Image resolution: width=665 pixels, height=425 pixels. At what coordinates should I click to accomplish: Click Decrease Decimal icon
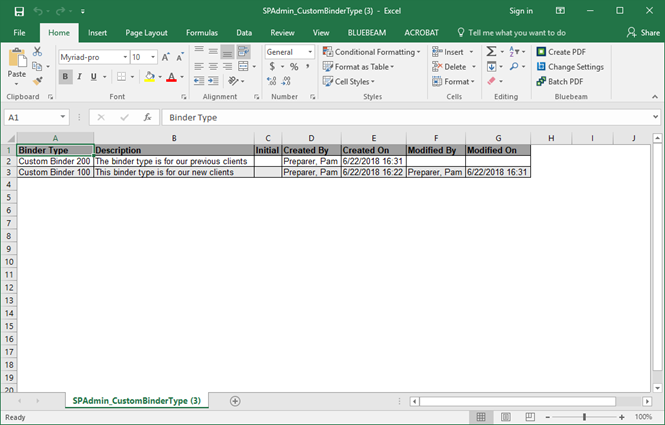[x=286, y=81]
